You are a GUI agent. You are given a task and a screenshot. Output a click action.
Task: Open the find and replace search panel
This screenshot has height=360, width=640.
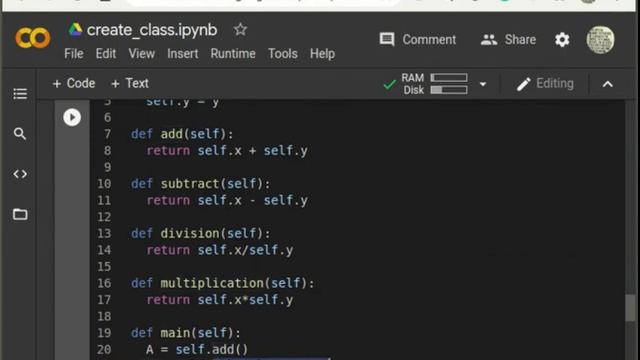[20, 133]
